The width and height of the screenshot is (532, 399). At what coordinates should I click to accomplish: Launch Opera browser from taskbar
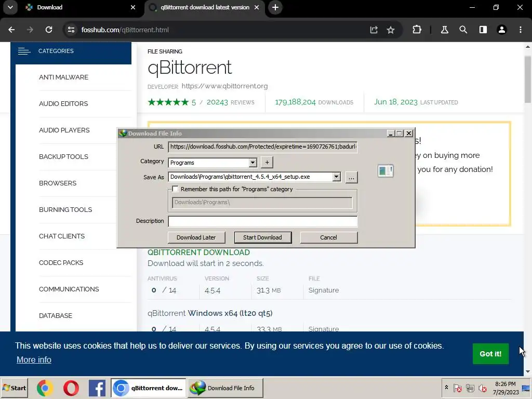71,388
